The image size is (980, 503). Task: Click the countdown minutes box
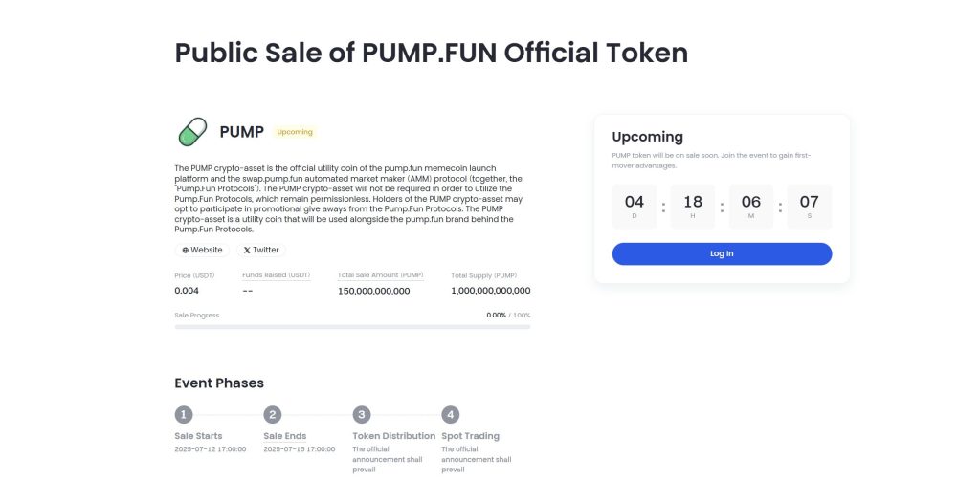[x=750, y=207]
